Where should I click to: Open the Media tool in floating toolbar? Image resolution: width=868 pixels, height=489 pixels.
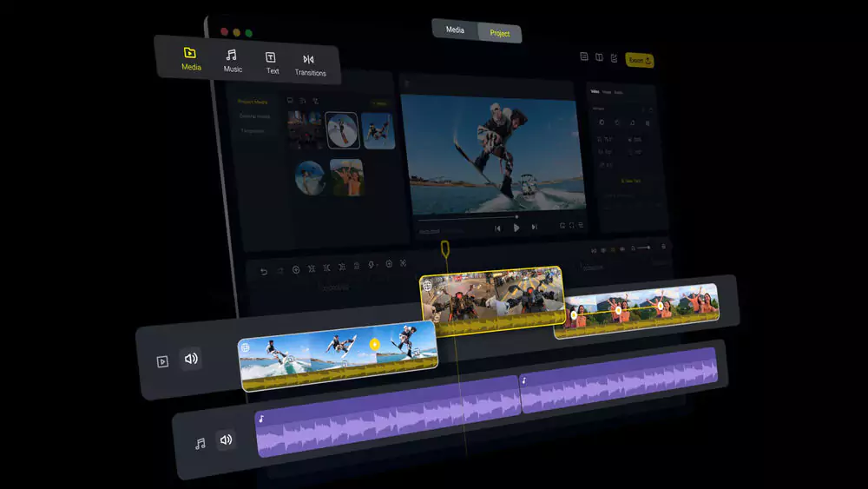point(191,58)
